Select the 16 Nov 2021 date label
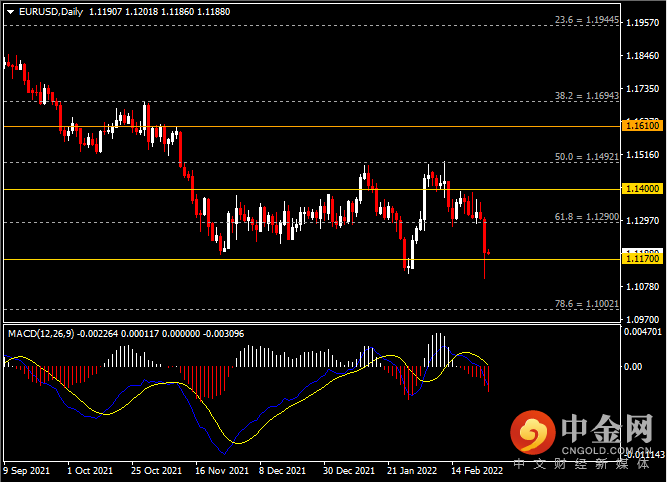Viewport: 667px width, 482px height. pyautogui.click(x=222, y=471)
